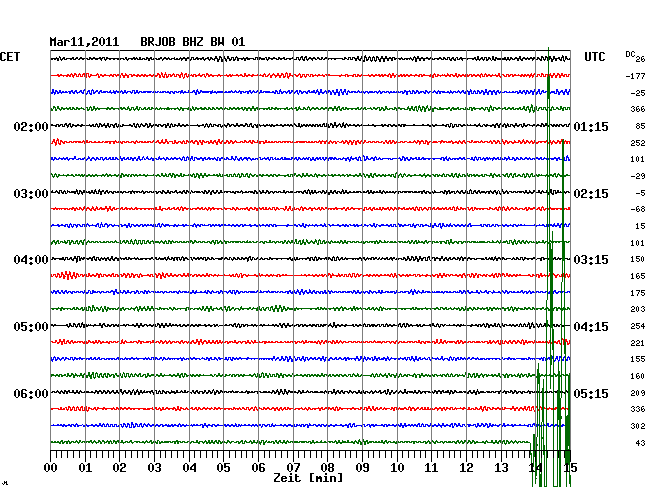Select DC offset value 366

(638, 109)
